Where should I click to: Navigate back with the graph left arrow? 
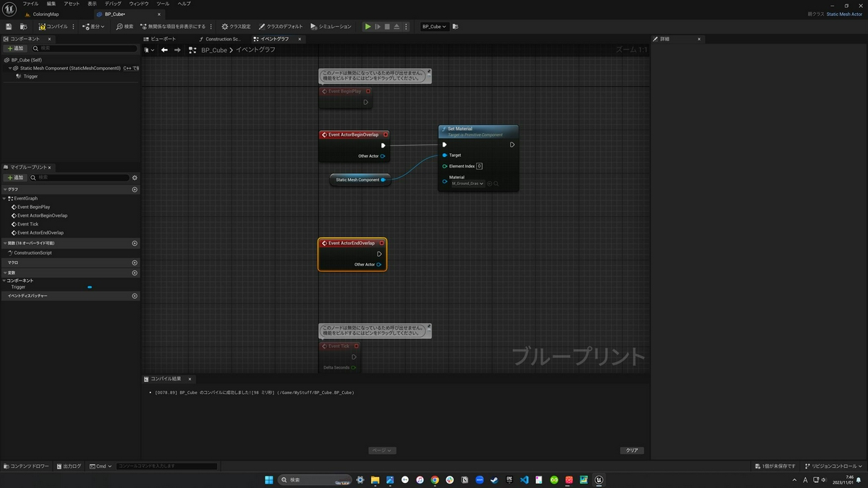pos(164,50)
